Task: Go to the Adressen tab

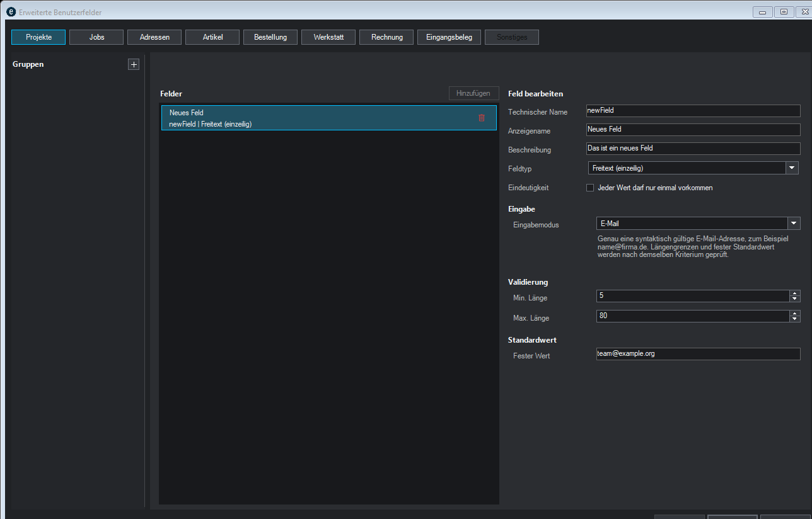Action: pyautogui.click(x=154, y=37)
